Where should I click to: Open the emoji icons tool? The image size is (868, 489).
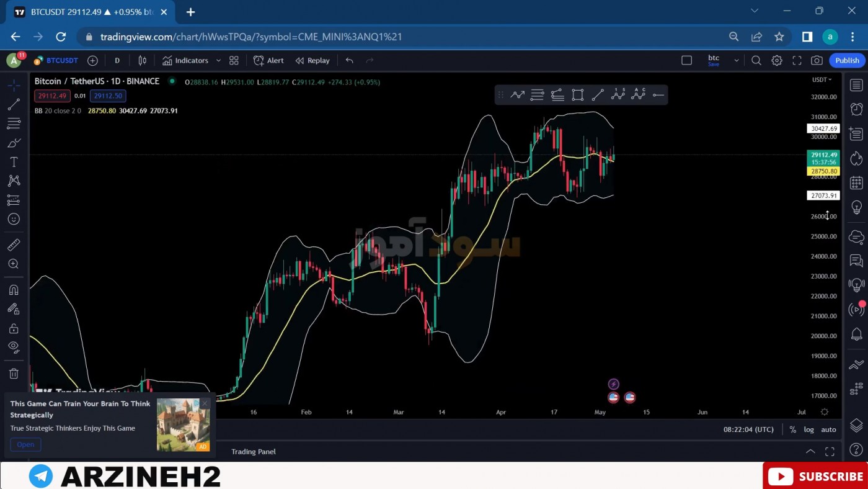tap(14, 219)
